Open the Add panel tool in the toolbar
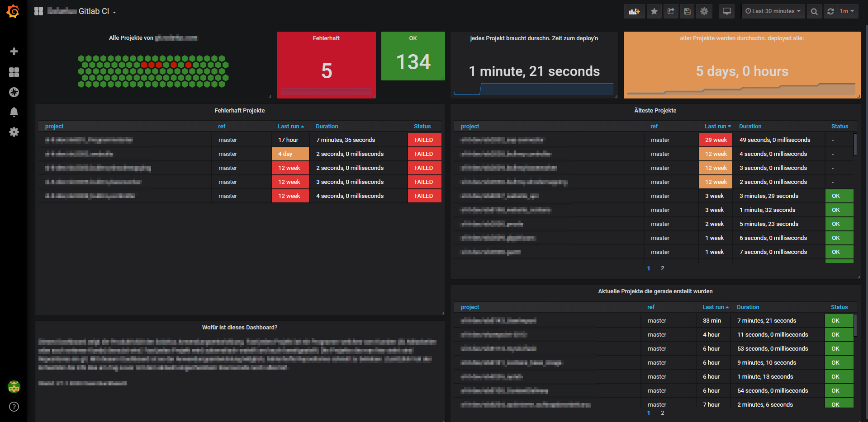 634,11
